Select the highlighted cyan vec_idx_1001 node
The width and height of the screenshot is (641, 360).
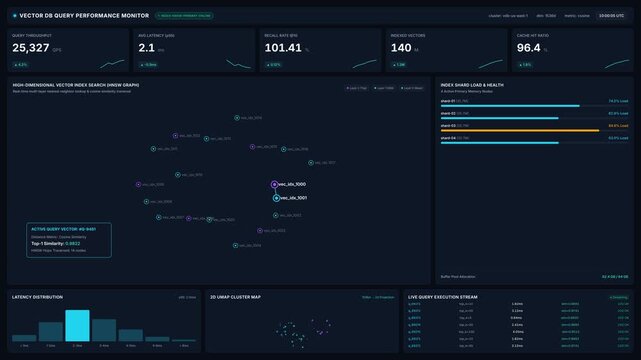click(x=276, y=198)
